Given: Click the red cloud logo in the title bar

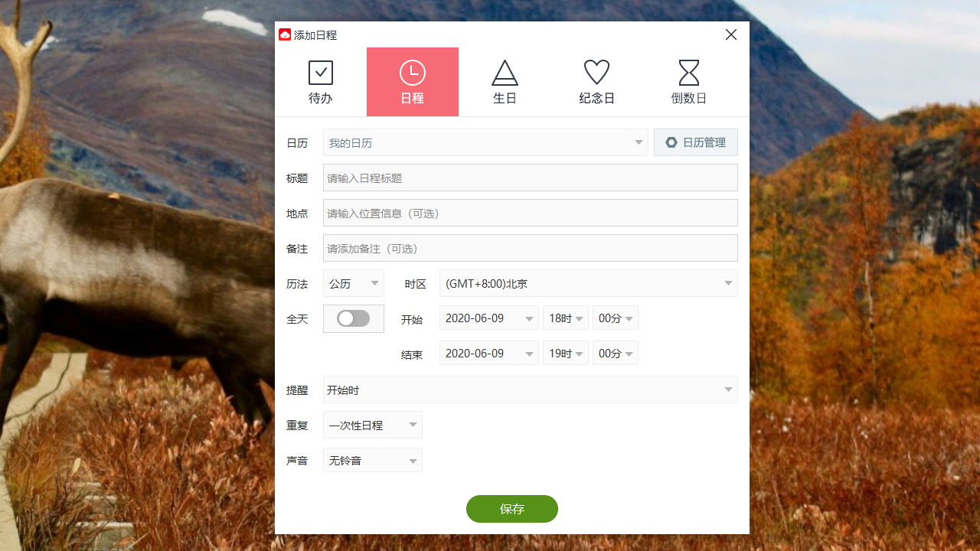Looking at the screenshot, I should [284, 34].
